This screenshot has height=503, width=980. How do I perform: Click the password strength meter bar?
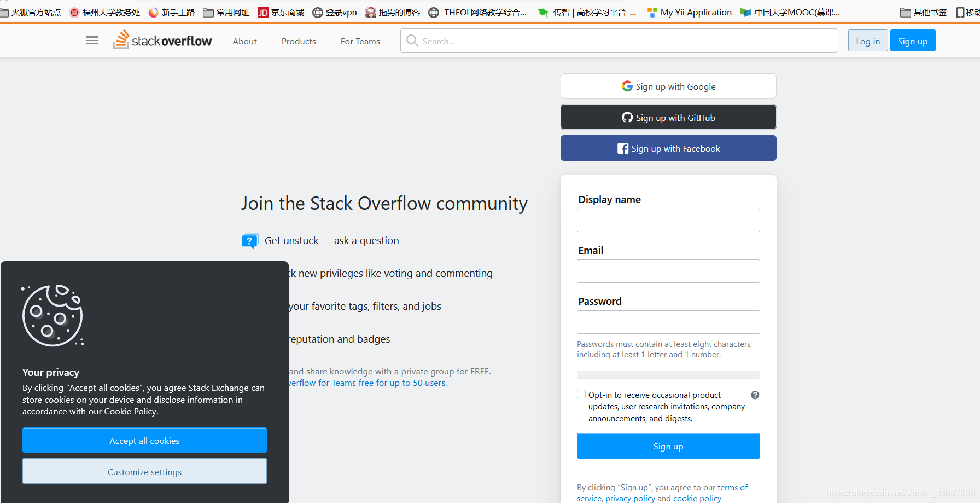[x=668, y=374]
